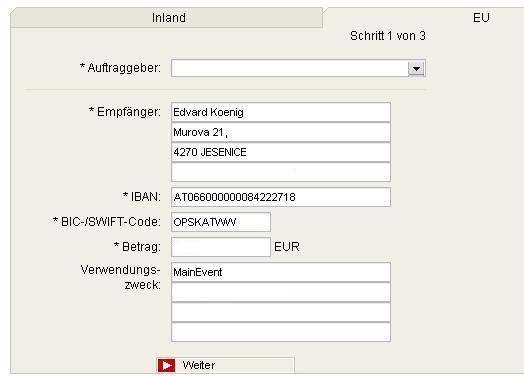The image size is (524, 376).
Task: Switch to the EU tab
Action: (x=481, y=17)
